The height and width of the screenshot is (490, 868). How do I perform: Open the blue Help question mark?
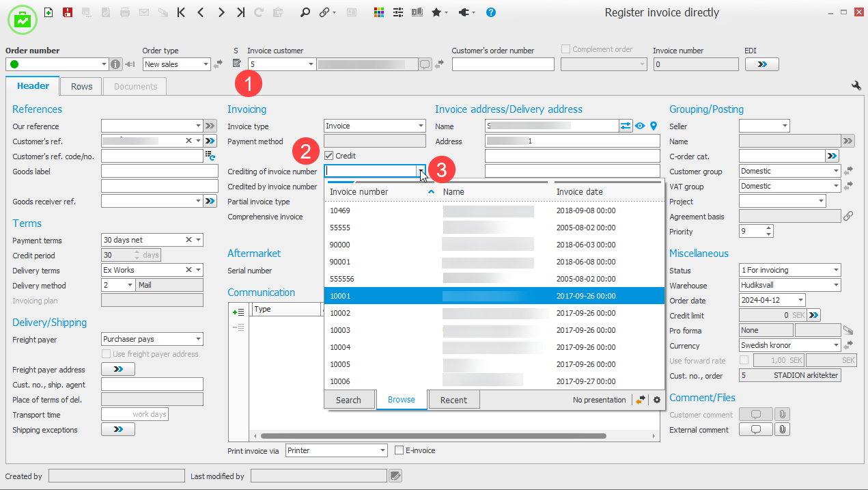[491, 12]
